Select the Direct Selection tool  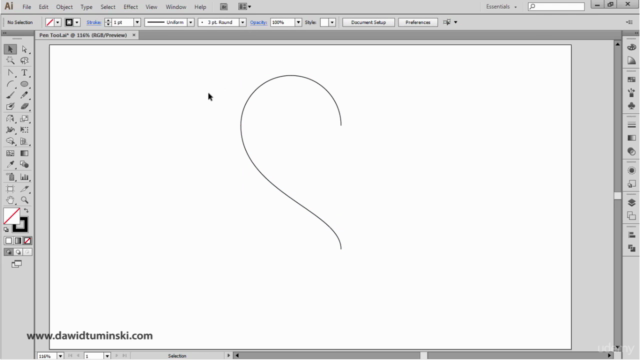click(x=24, y=49)
